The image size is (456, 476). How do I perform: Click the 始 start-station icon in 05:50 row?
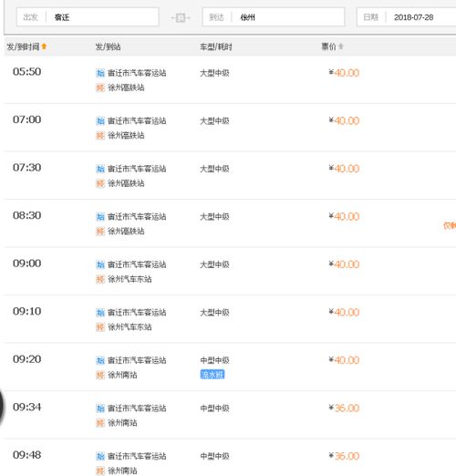click(100, 73)
